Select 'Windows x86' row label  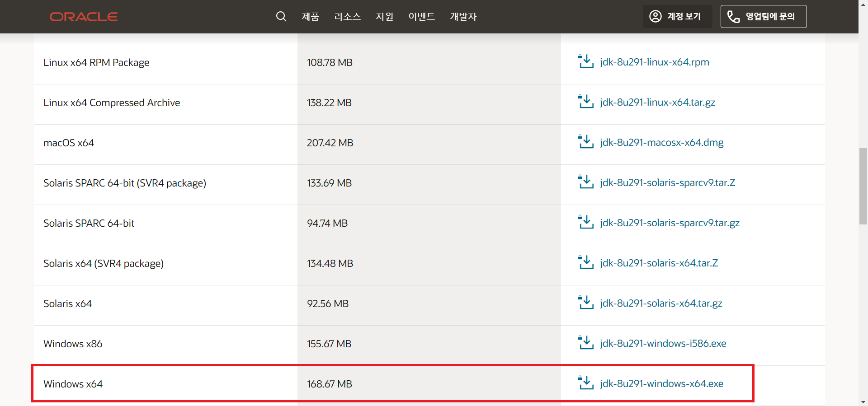pos(73,344)
